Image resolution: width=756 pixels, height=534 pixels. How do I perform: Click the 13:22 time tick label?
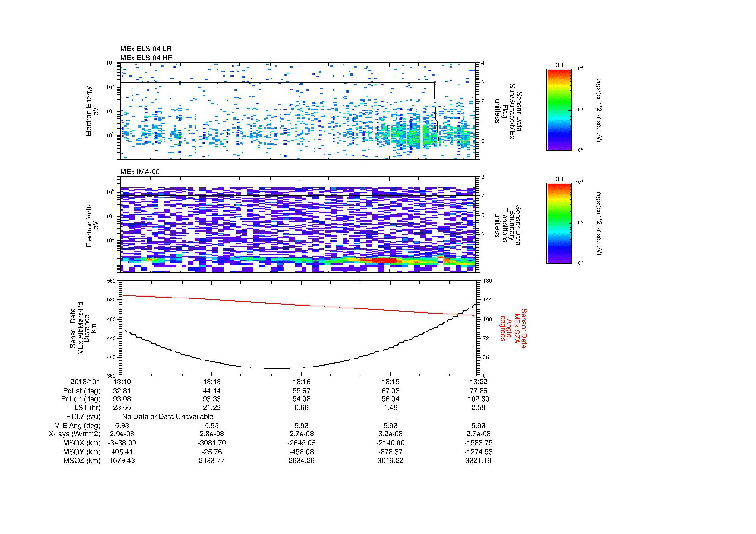[478, 382]
